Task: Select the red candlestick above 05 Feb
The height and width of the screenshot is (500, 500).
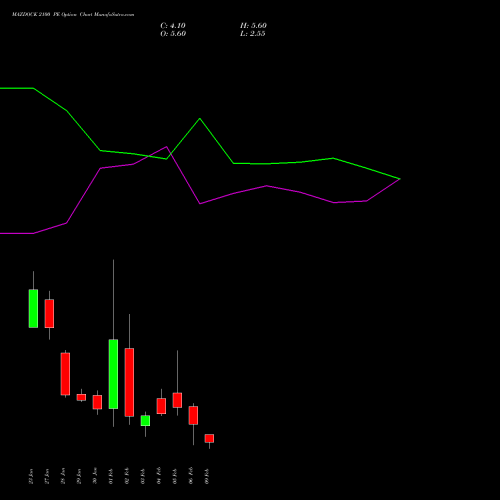Action: click(177, 400)
